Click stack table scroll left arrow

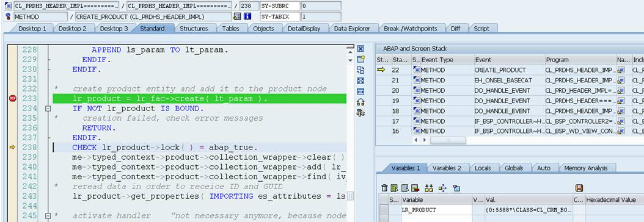click(415, 140)
